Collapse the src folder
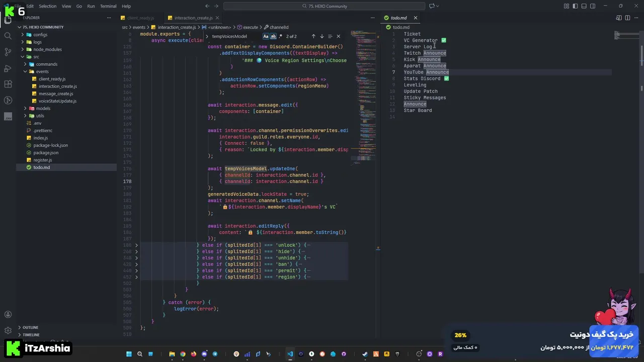This screenshot has height=362, width=644. point(36,57)
